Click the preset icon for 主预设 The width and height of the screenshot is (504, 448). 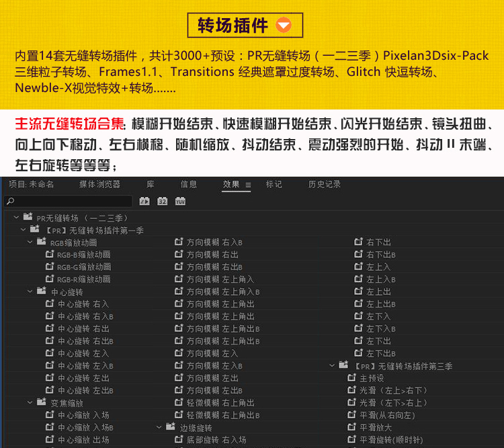pyautogui.click(x=352, y=377)
